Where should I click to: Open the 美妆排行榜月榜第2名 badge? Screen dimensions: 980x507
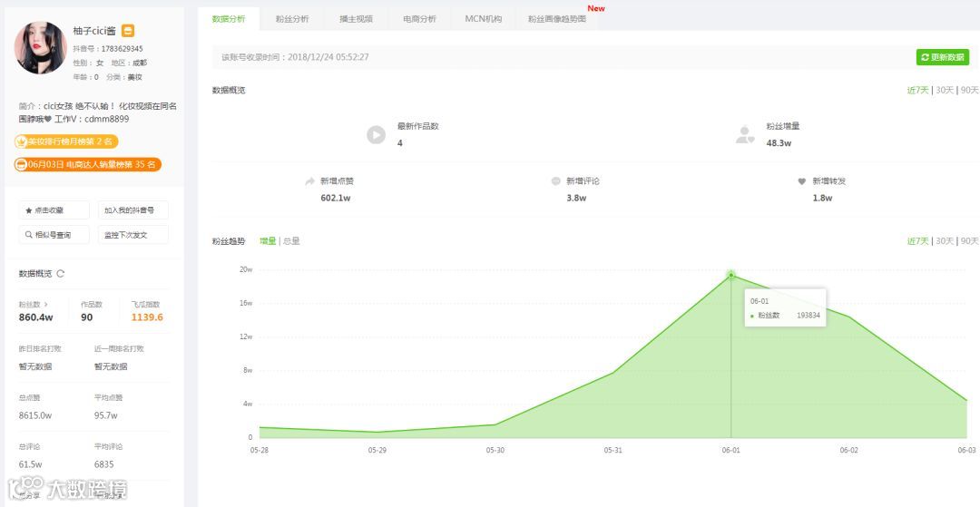click(66, 141)
